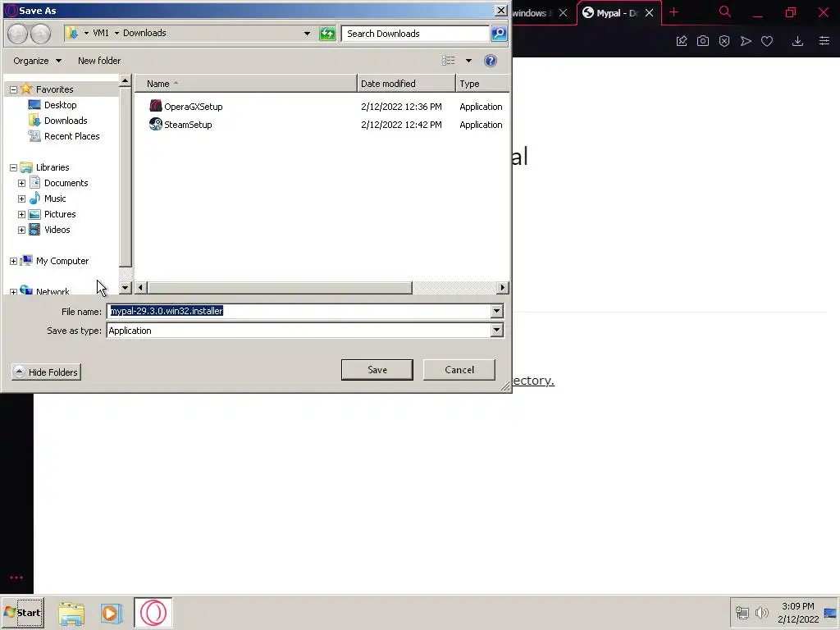Collapse the Favorites tree node

coord(13,89)
